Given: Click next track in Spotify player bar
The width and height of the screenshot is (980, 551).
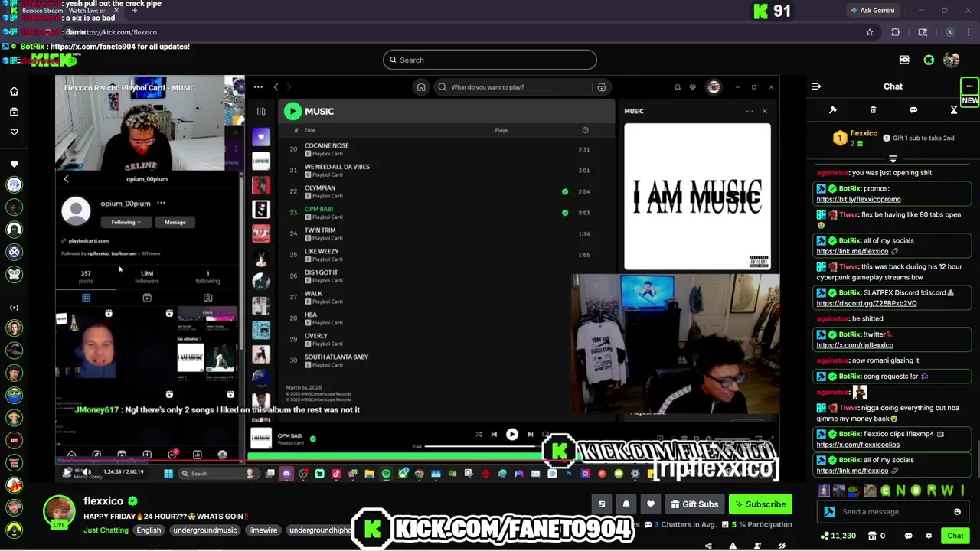Looking at the screenshot, I should pos(530,435).
